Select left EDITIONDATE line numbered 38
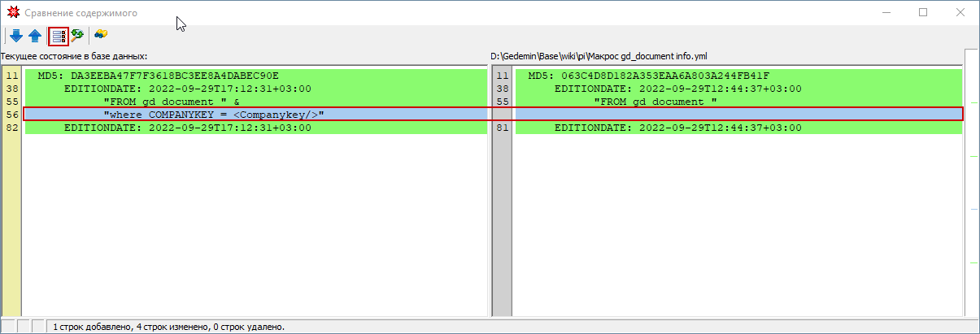Viewport: 980px width, 334px height. click(187, 89)
